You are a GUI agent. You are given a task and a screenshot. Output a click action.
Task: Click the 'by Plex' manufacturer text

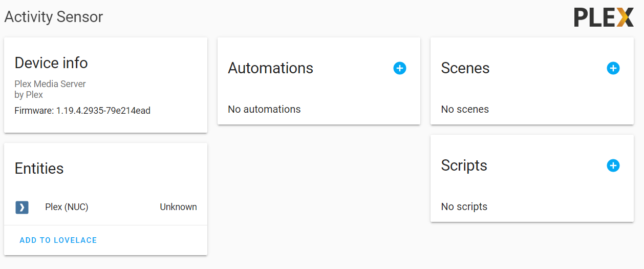[x=29, y=95]
